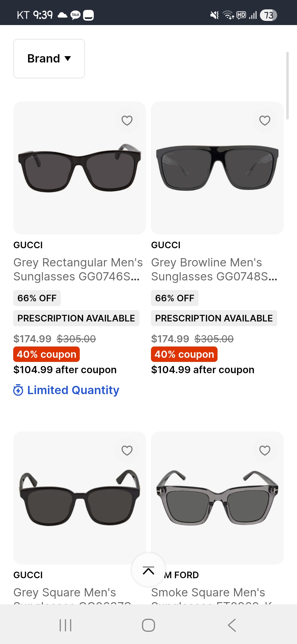Image resolution: width=297 pixels, height=644 pixels.
Task: View Gucci Grey Rectangular sunglasses product image
Action: tap(79, 168)
